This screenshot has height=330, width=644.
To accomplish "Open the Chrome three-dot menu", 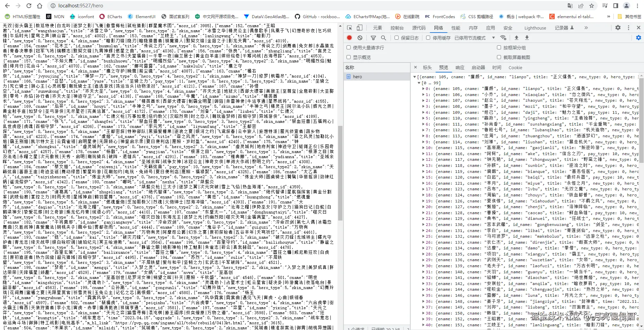I will point(637,6).
